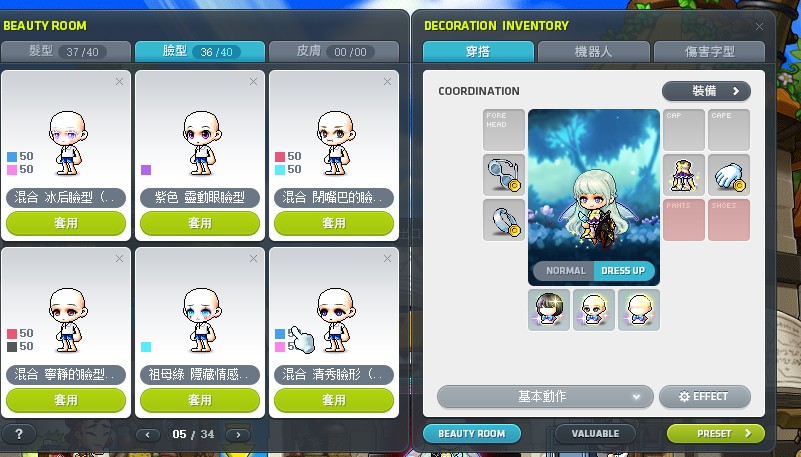Select the goggles eye accessory slot
Screen dimensions: 801x457
(504, 175)
